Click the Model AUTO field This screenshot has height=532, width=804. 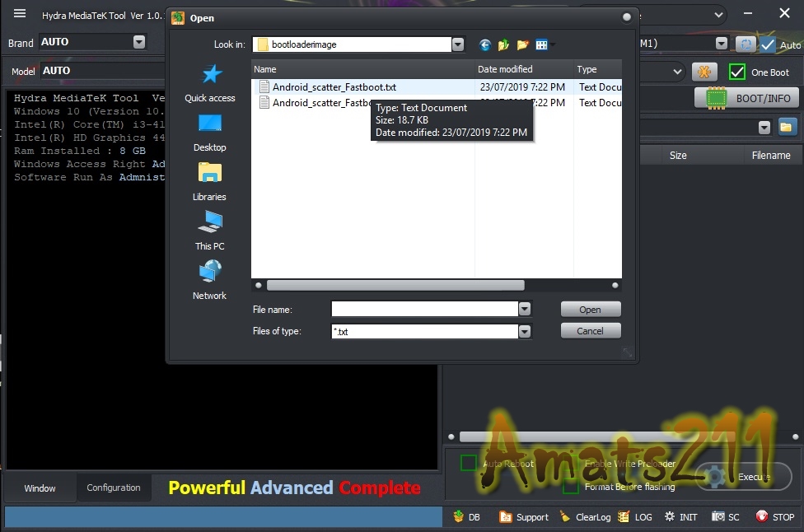click(x=102, y=71)
